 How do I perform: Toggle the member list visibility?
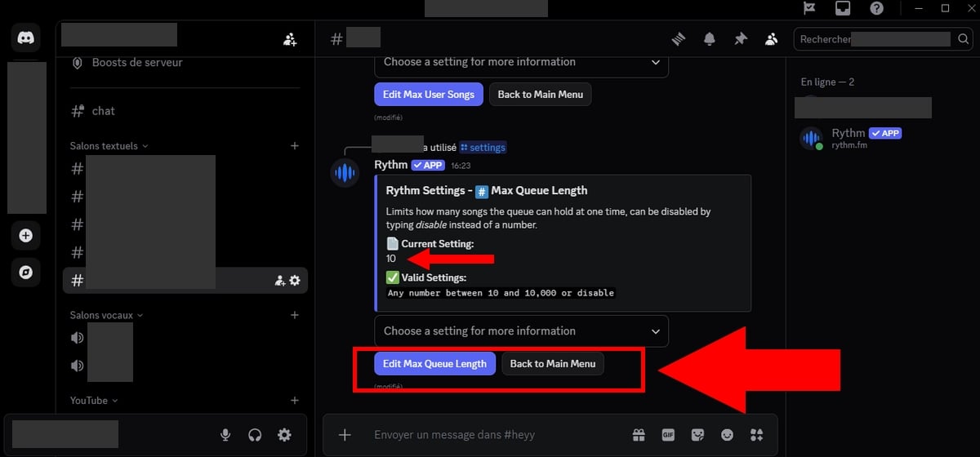(771, 39)
